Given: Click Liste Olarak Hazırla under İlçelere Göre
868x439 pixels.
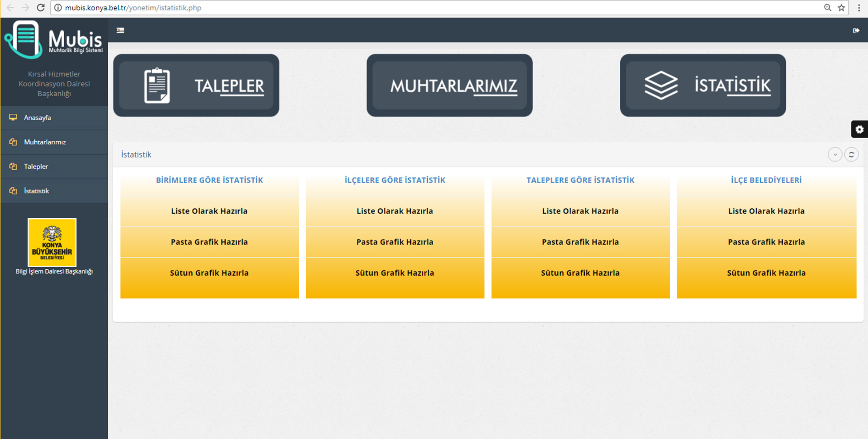Looking at the screenshot, I should click(x=395, y=211).
